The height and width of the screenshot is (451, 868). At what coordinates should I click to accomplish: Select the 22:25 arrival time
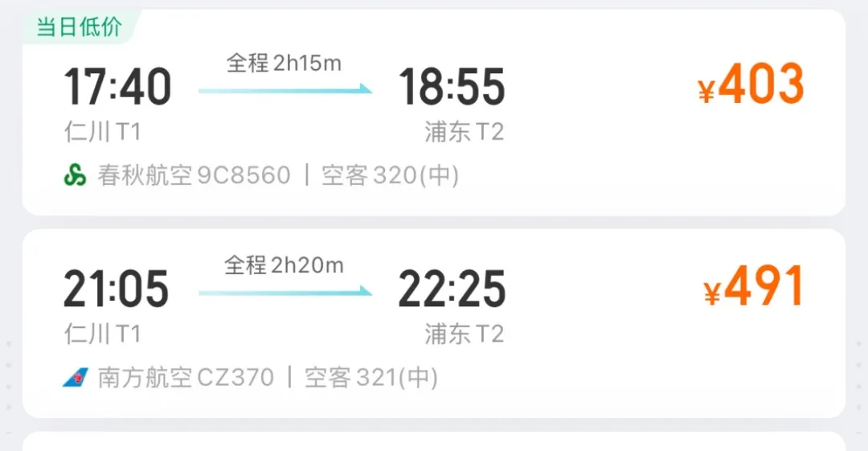452,289
